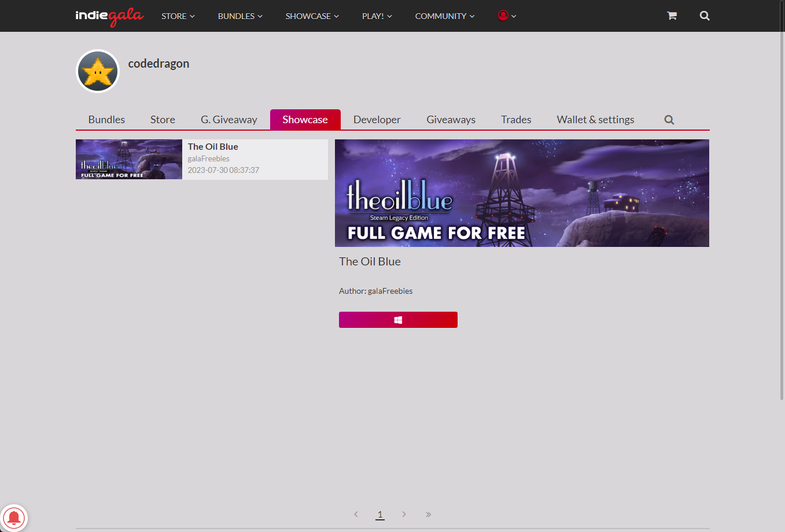Click galaFreebies under list entry
The width and height of the screenshot is (785, 532).
click(209, 158)
